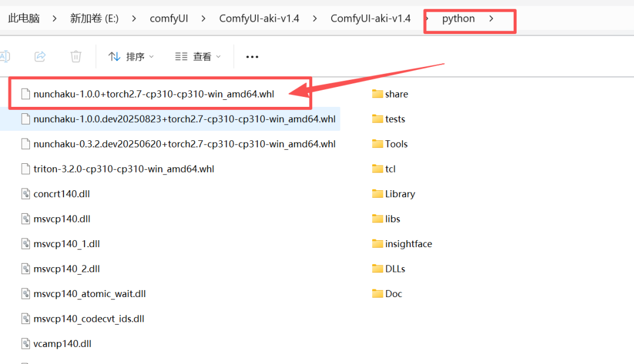This screenshot has width=634, height=364.
Task: Click file icon of nunchaku-0.3.2 whl
Action: pyautogui.click(x=25, y=144)
